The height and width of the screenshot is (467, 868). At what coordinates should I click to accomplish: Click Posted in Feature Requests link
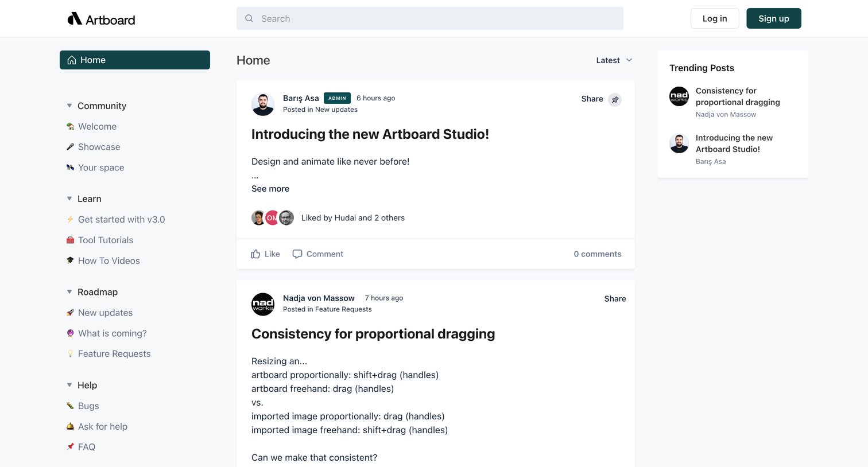[327, 309]
